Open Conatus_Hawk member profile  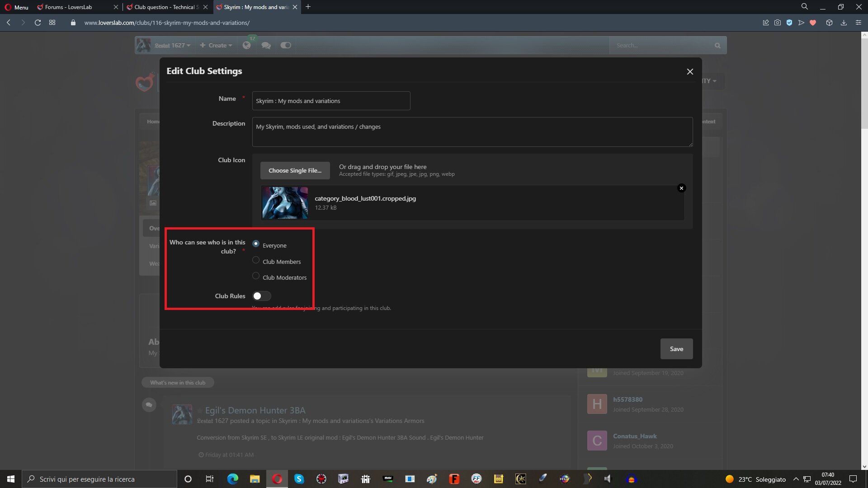tap(635, 436)
